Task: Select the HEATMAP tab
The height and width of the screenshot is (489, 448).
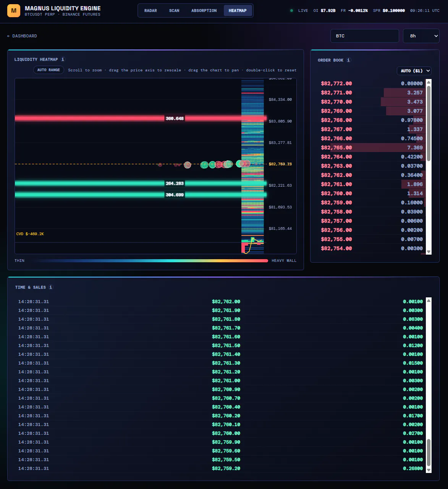Action: (238, 11)
